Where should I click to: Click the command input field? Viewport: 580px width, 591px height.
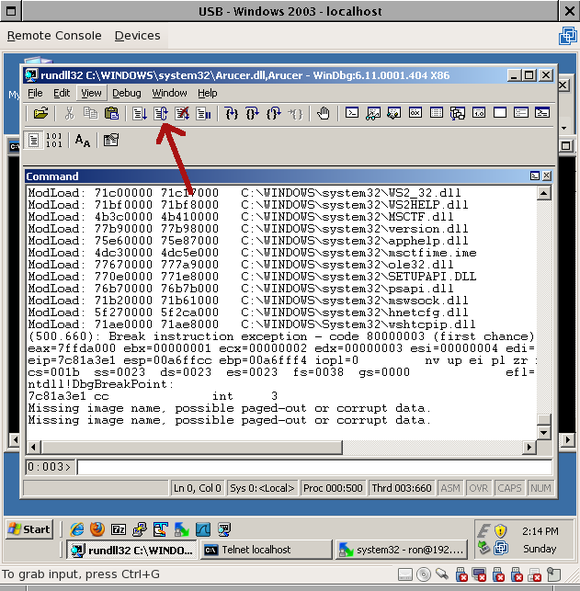tap(314, 467)
